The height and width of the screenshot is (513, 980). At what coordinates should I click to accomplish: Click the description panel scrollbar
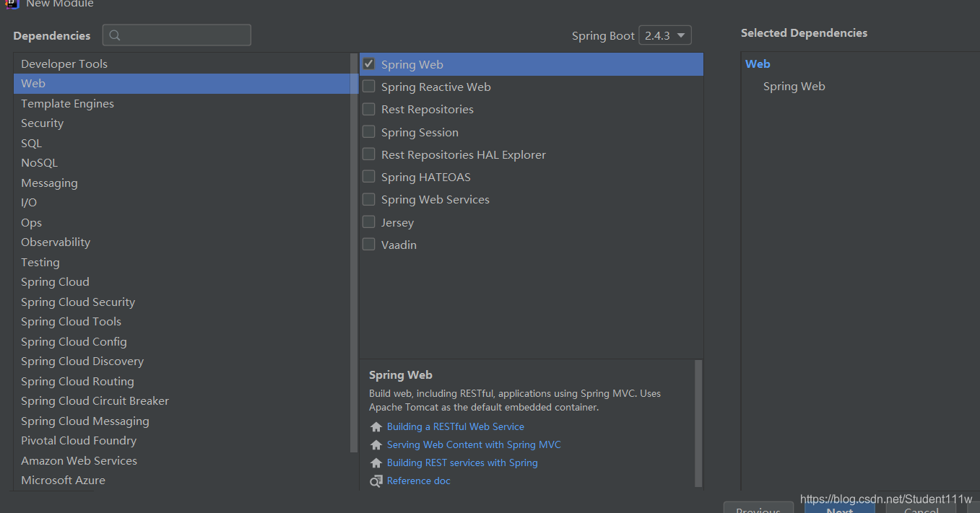(x=698, y=424)
